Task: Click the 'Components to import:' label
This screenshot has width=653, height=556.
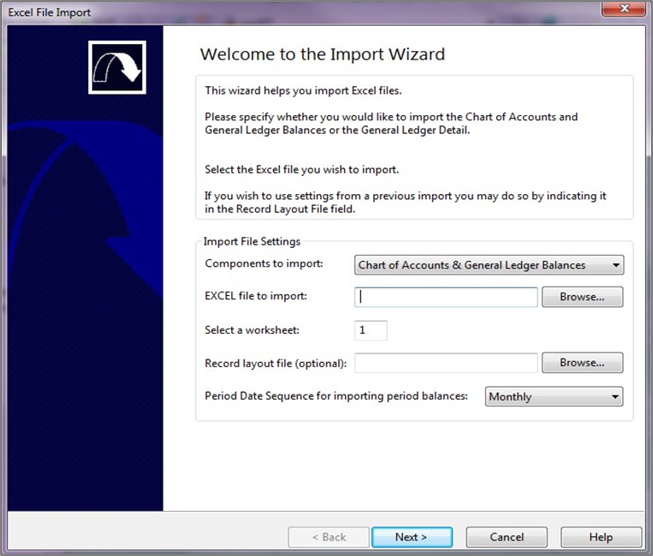Action: click(264, 264)
